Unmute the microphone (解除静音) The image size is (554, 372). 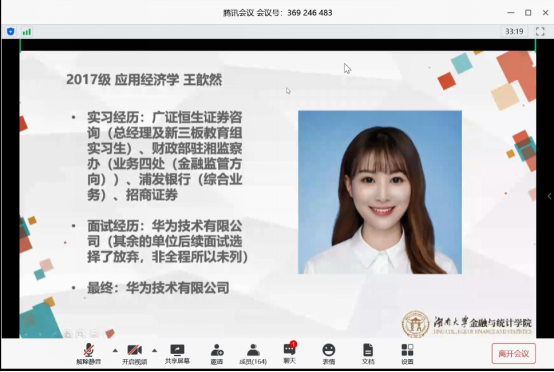point(89,354)
